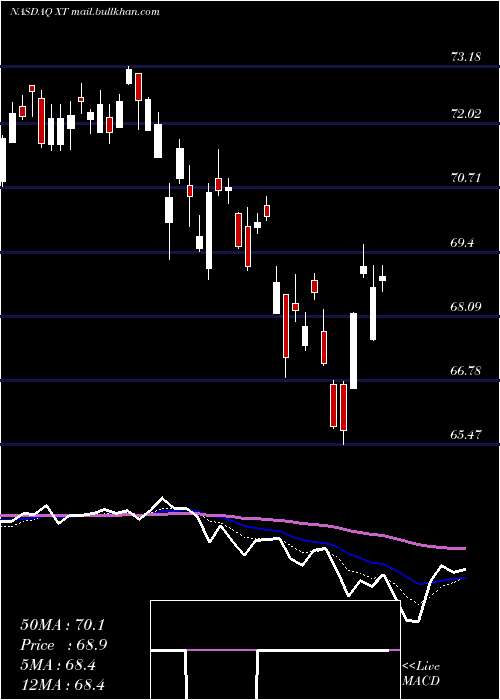Click the MACD inset chart box
Screen dimensions: 500x700
[275, 650]
